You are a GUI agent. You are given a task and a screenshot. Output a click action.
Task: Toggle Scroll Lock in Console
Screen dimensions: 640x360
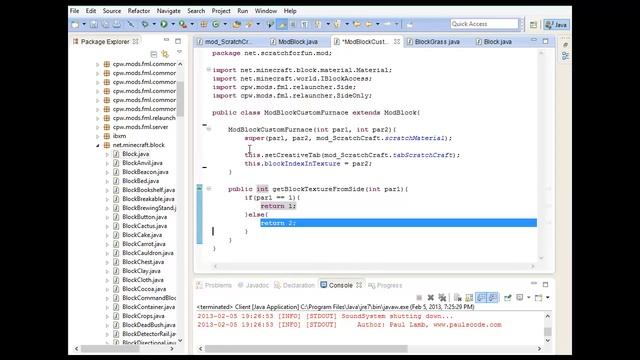469,298
